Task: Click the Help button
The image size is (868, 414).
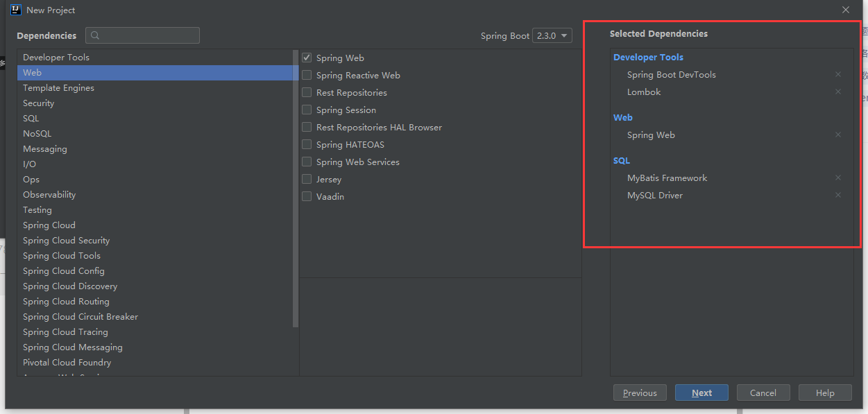Action: pos(824,392)
